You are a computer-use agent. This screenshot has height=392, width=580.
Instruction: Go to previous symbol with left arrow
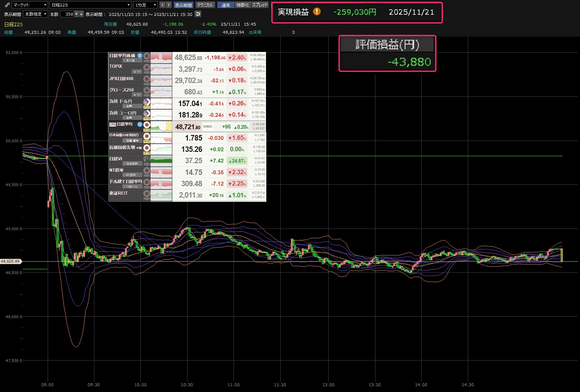[x=163, y=5]
